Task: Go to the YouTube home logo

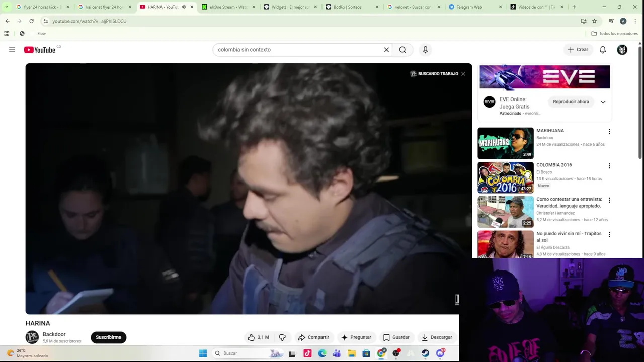Action: pyautogui.click(x=40, y=50)
